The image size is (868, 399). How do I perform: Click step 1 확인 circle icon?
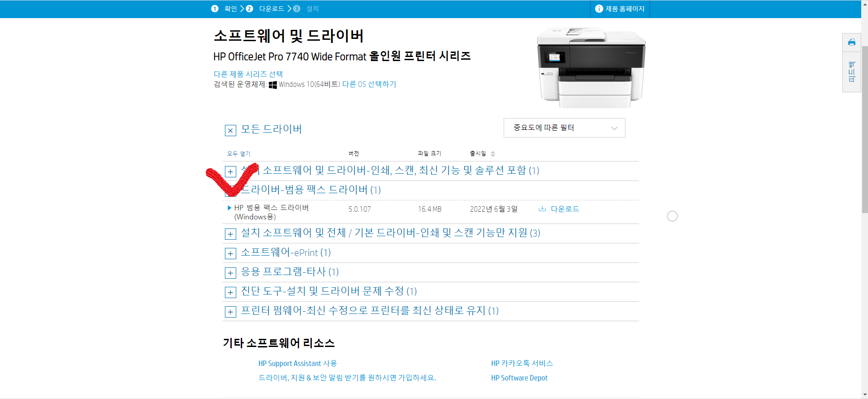coord(215,9)
